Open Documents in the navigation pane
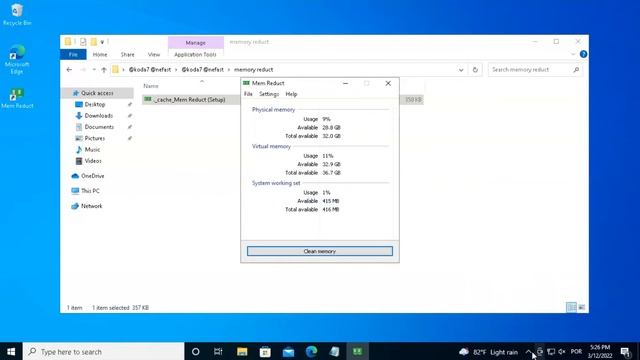This screenshot has height=360, width=640. click(x=99, y=127)
